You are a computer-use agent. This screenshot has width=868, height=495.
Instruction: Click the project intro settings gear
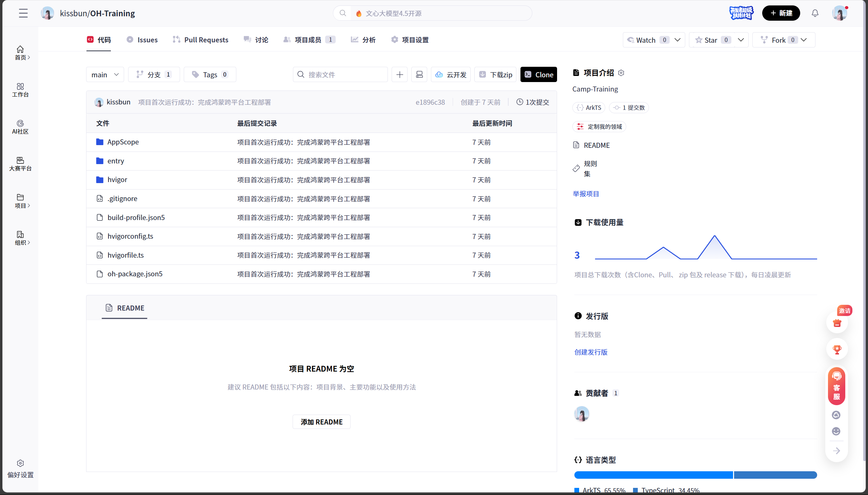(x=621, y=73)
